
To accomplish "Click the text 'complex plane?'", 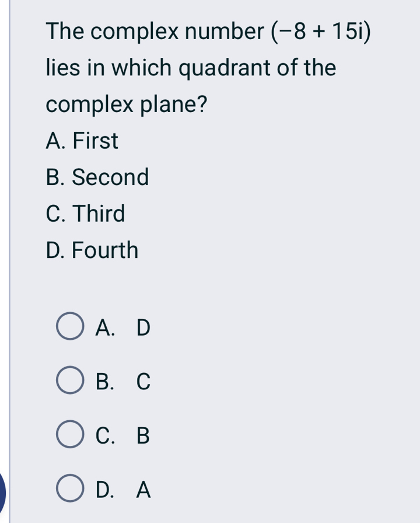I will [127, 104].
